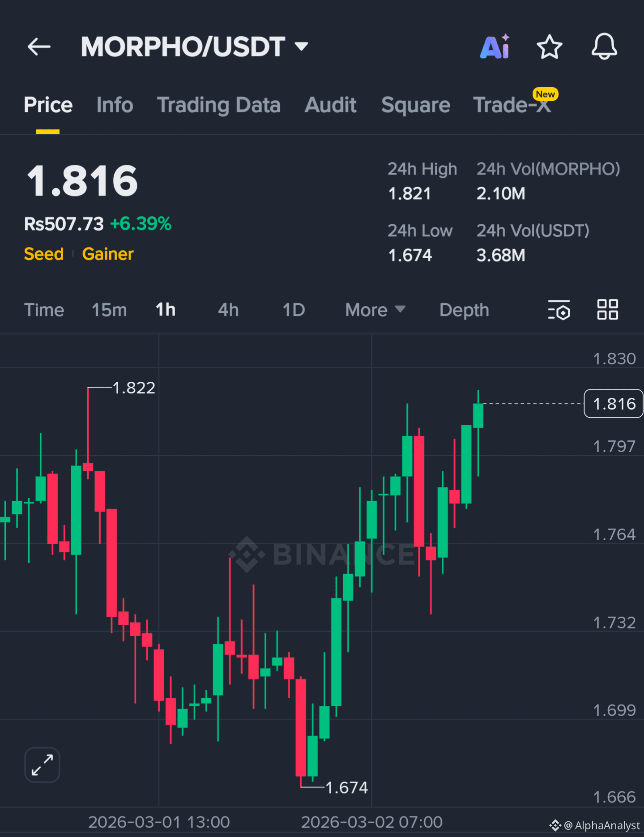Image resolution: width=644 pixels, height=837 pixels.
Task: Tap the 24h High value 1.821
Action: [x=409, y=194]
